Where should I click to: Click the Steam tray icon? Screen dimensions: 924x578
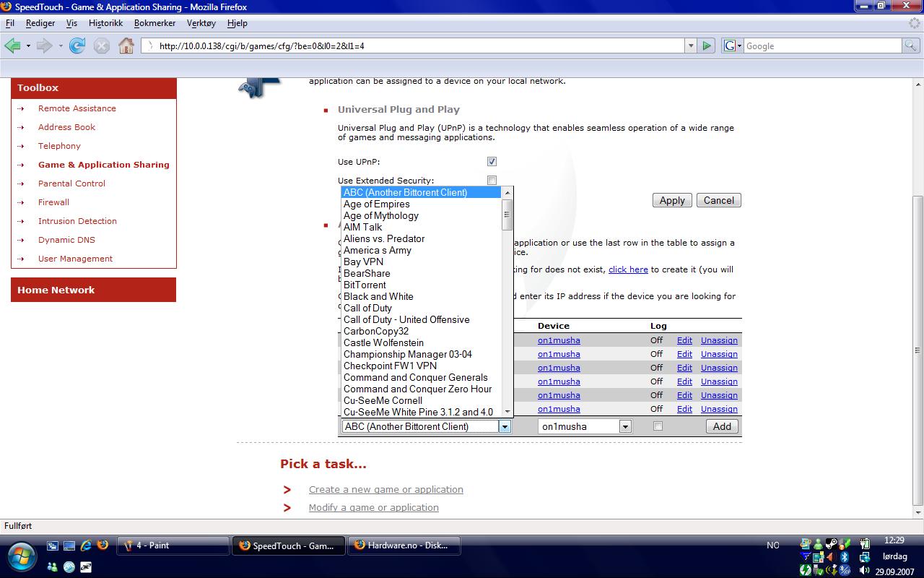pyautogui.click(x=832, y=544)
